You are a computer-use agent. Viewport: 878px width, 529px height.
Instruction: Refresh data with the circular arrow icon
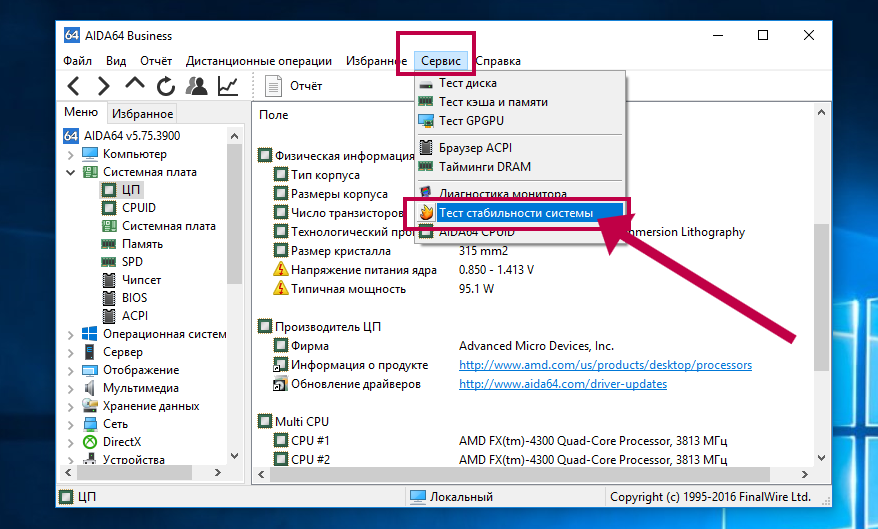(x=165, y=86)
